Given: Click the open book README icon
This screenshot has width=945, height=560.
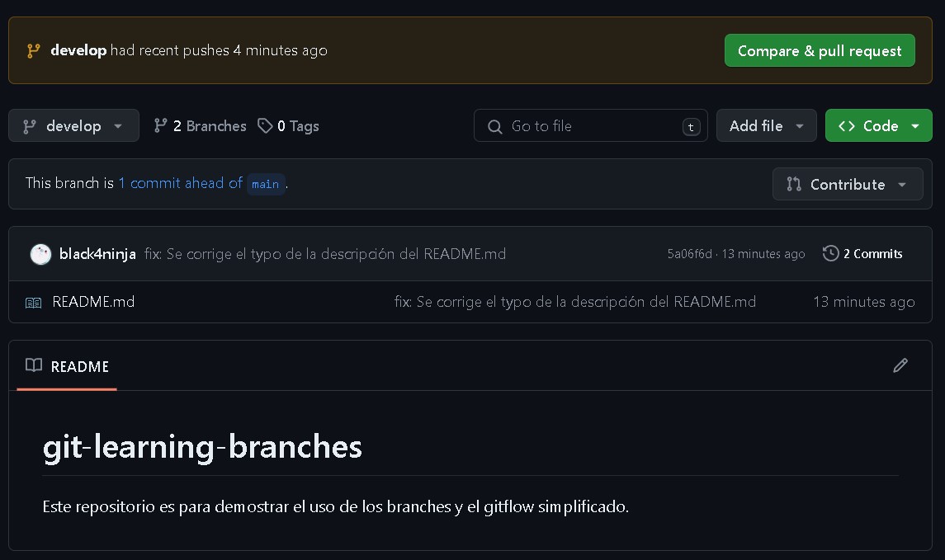Looking at the screenshot, I should [x=34, y=365].
